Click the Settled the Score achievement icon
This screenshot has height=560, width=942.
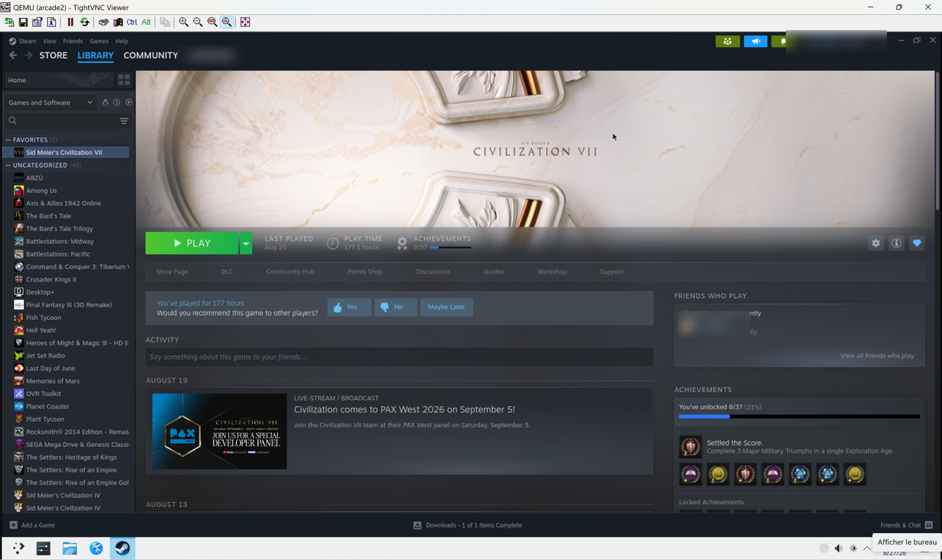690,447
